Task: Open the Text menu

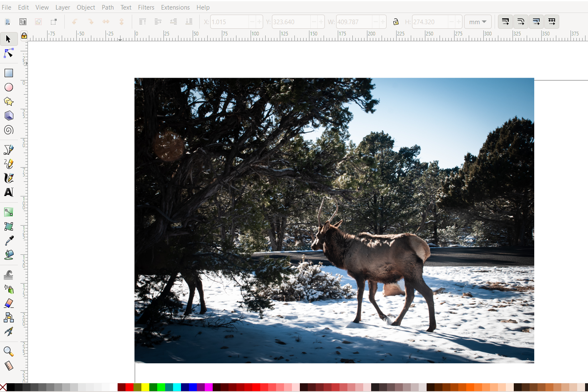Action: point(126,7)
